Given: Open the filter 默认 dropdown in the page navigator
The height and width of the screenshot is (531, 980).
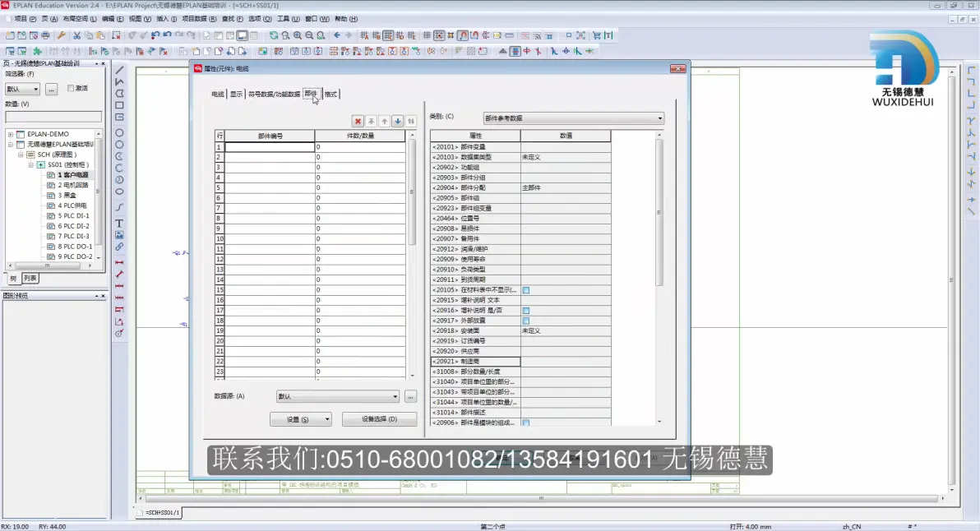Looking at the screenshot, I should point(22,90).
